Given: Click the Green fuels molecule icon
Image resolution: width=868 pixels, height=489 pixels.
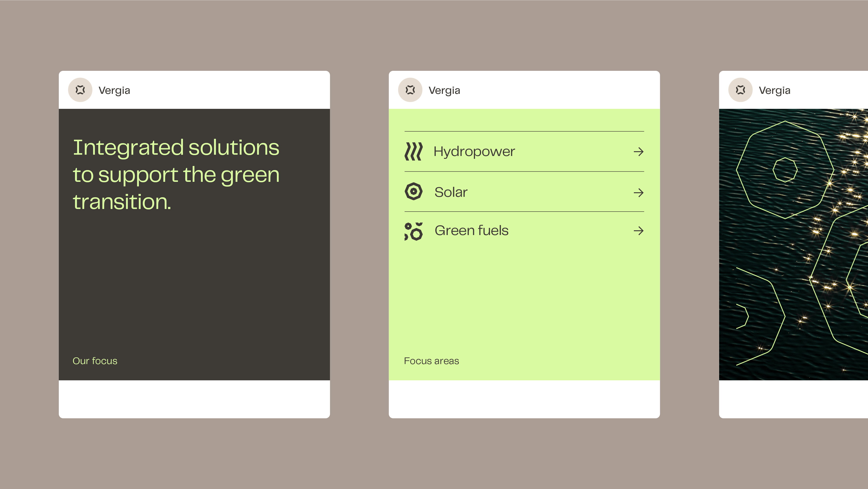Looking at the screenshot, I should pyautogui.click(x=413, y=231).
